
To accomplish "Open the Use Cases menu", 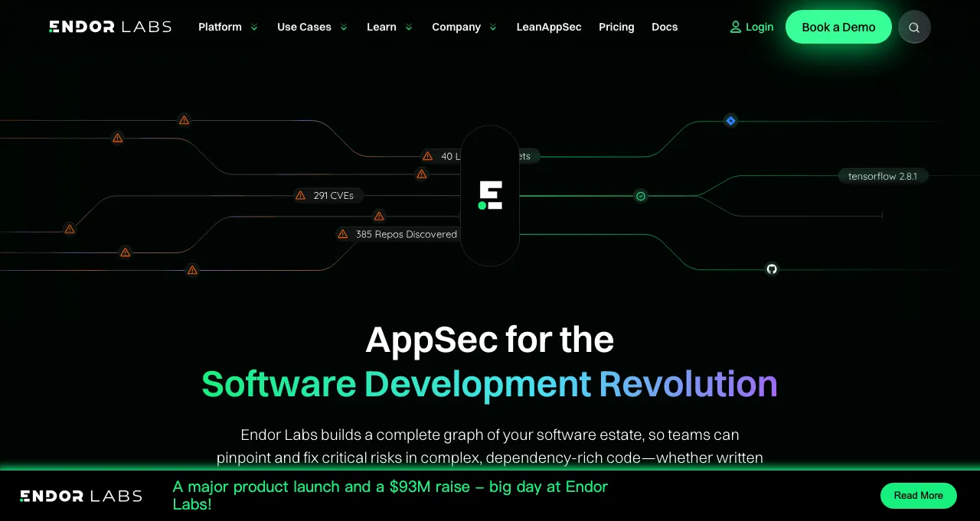I will (x=304, y=27).
